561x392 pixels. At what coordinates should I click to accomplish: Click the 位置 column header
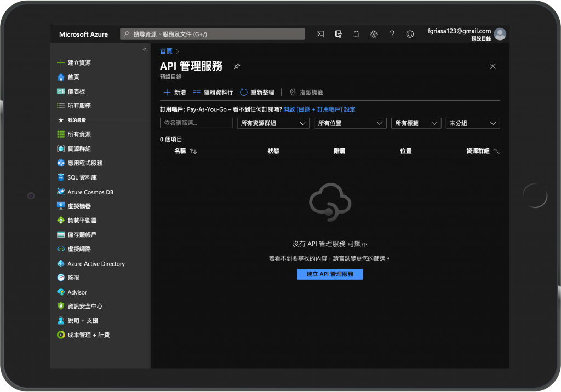click(406, 151)
